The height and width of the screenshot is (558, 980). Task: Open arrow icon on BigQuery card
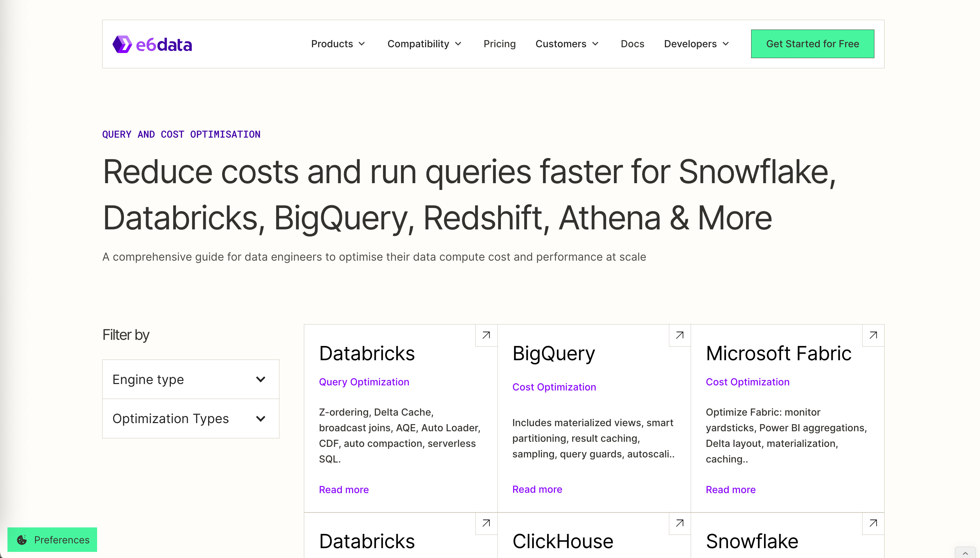click(679, 335)
